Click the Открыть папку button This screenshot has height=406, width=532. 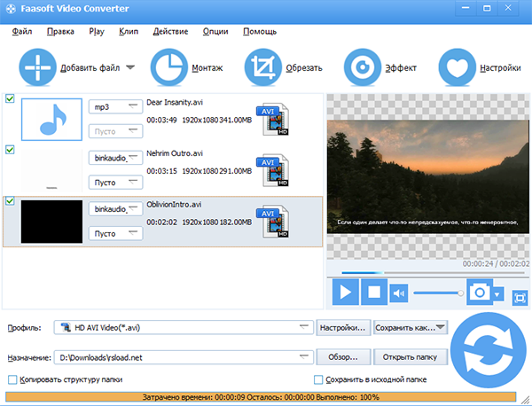(x=411, y=357)
